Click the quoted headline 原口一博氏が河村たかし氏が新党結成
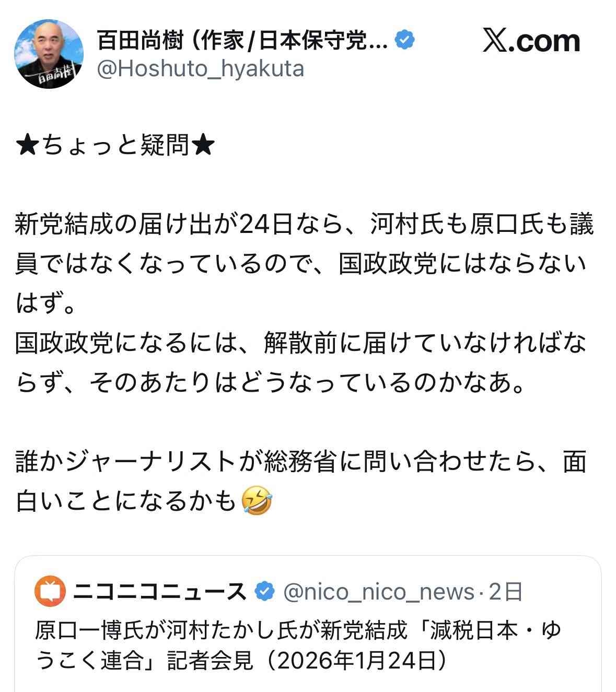Viewport: 616px width, 692px height. (221, 631)
